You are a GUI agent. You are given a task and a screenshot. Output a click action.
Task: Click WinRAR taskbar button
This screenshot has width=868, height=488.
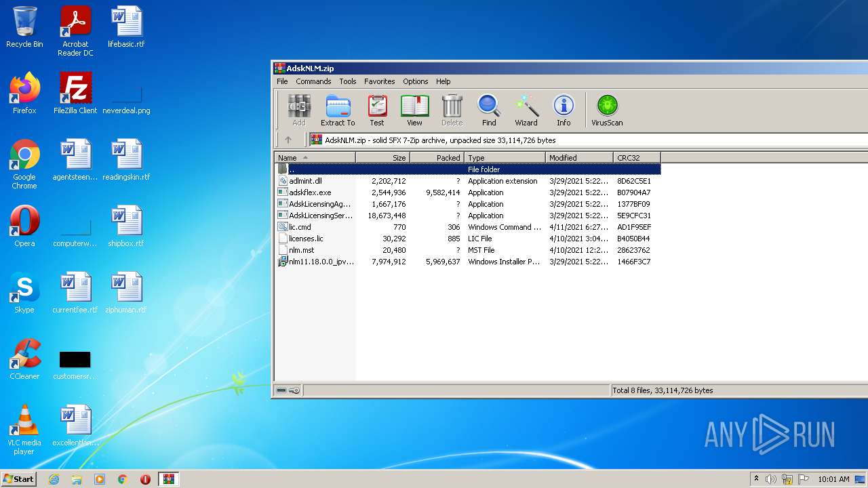[x=168, y=479]
